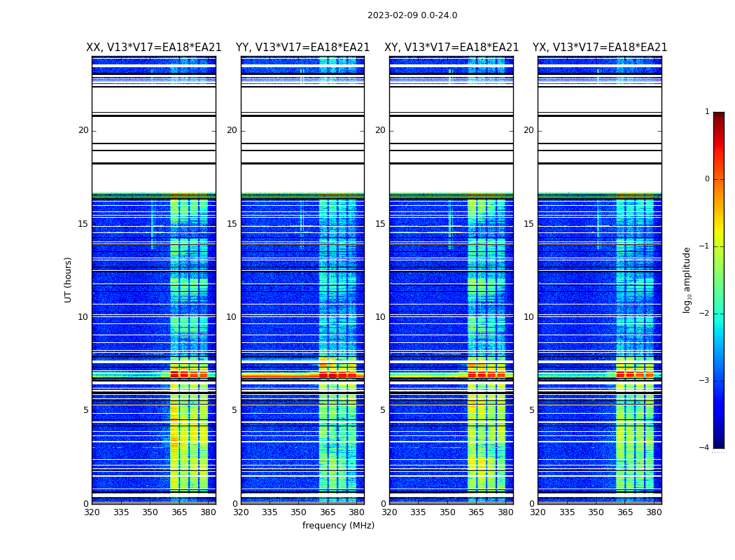Click the frequency (MHz) x-axis label

tap(338, 526)
